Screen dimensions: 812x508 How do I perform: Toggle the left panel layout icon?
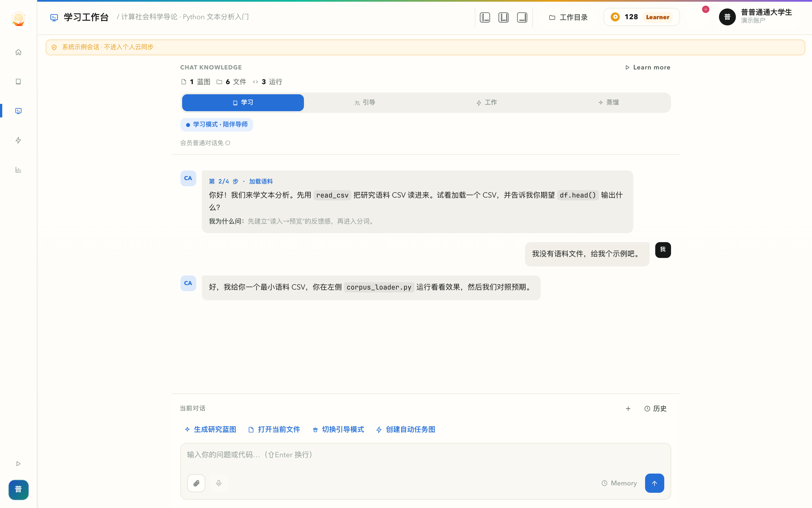pyautogui.click(x=485, y=17)
